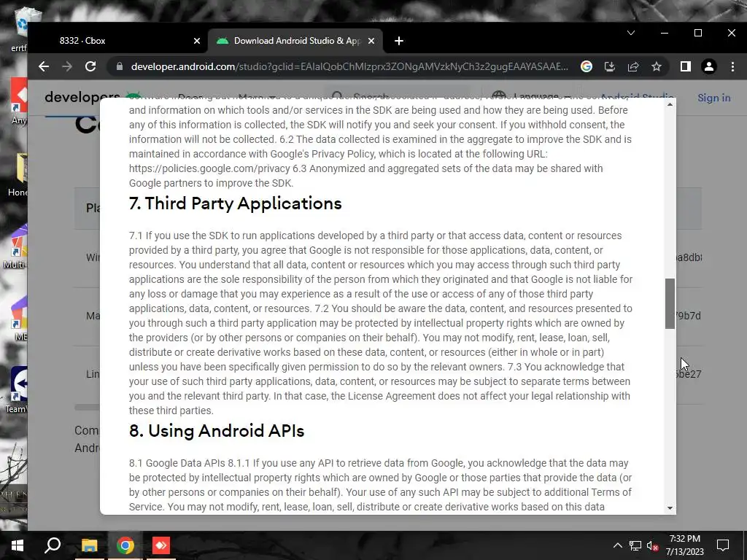Select the Download Android Studio & App tab

[295, 41]
